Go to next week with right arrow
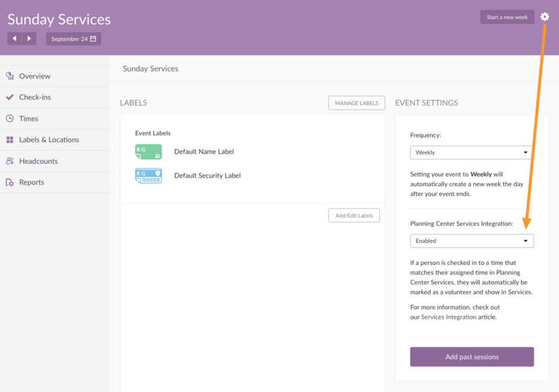This screenshot has height=392, width=559. (x=30, y=39)
